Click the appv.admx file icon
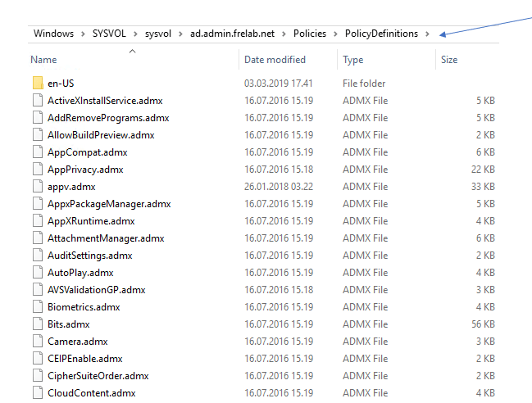The height and width of the screenshot is (403, 532). click(x=37, y=187)
